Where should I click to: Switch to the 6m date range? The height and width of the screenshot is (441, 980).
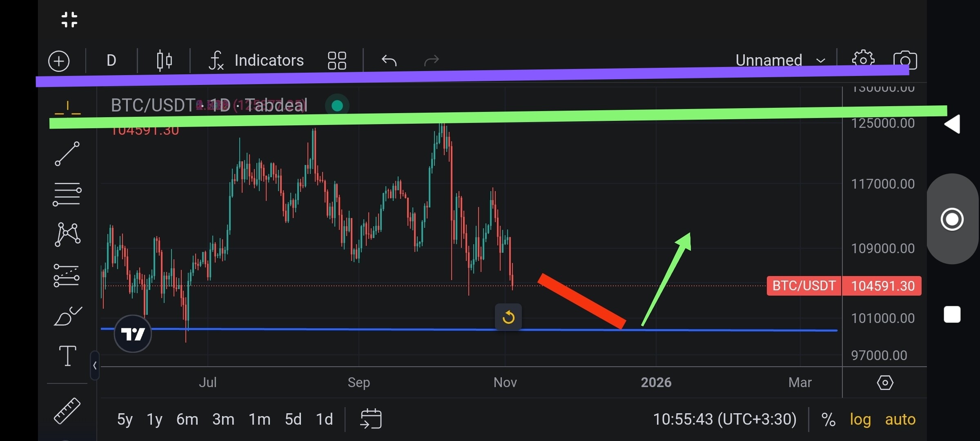click(187, 419)
